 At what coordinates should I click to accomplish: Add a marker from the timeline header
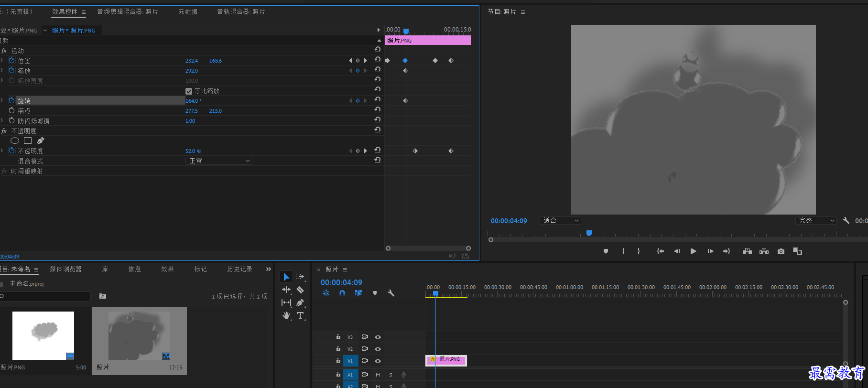click(375, 293)
